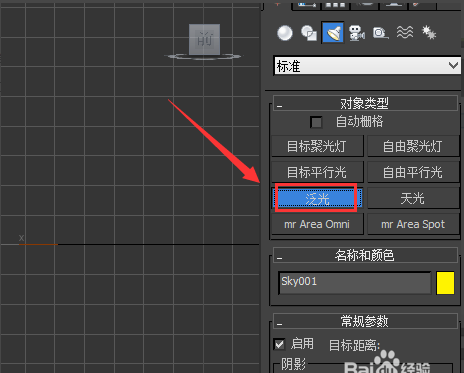Select the Cameras category icon

[x=357, y=33]
